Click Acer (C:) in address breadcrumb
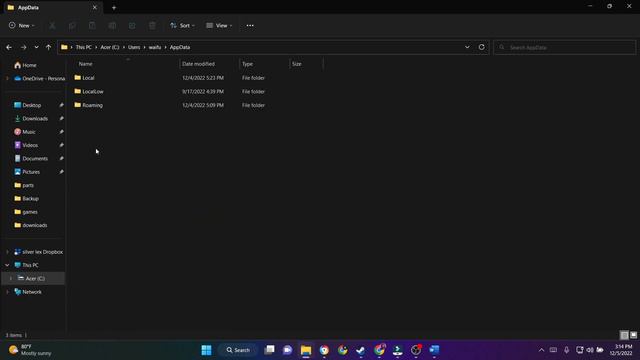The image size is (640, 360). (x=110, y=47)
